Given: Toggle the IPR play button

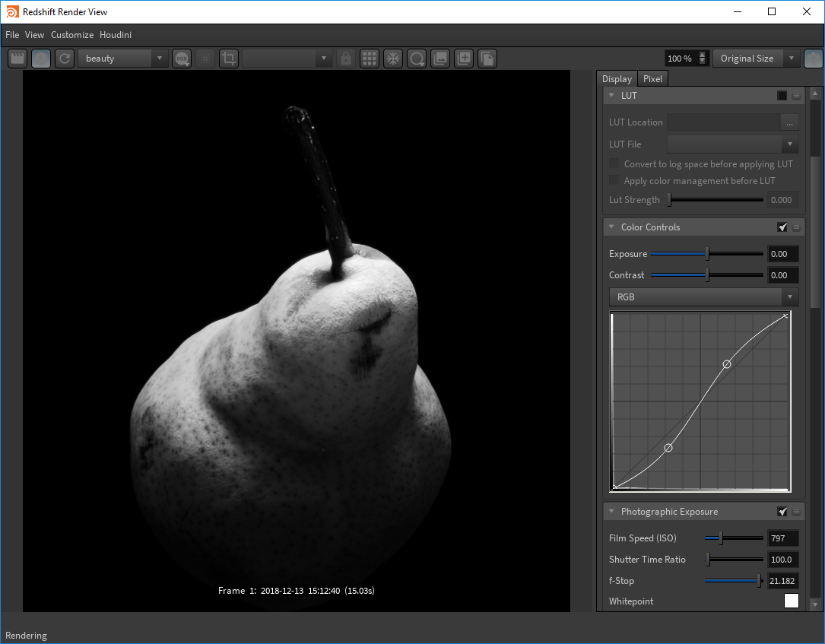Looking at the screenshot, I should (x=41, y=59).
